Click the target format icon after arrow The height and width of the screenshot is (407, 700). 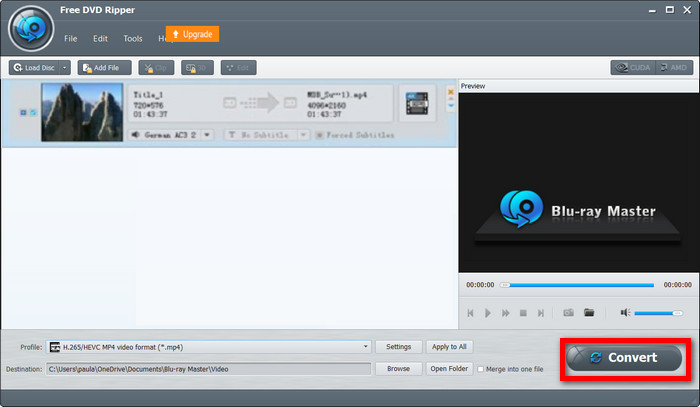click(290, 103)
